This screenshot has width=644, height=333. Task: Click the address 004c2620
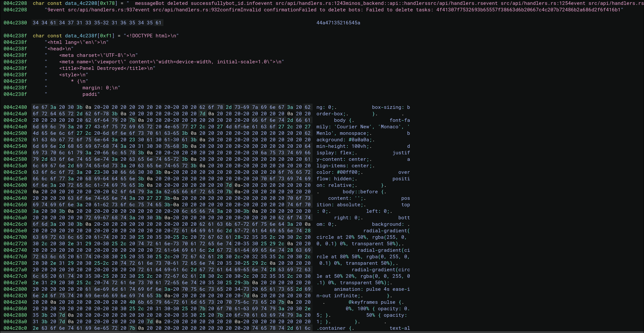click(x=15, y=192)
